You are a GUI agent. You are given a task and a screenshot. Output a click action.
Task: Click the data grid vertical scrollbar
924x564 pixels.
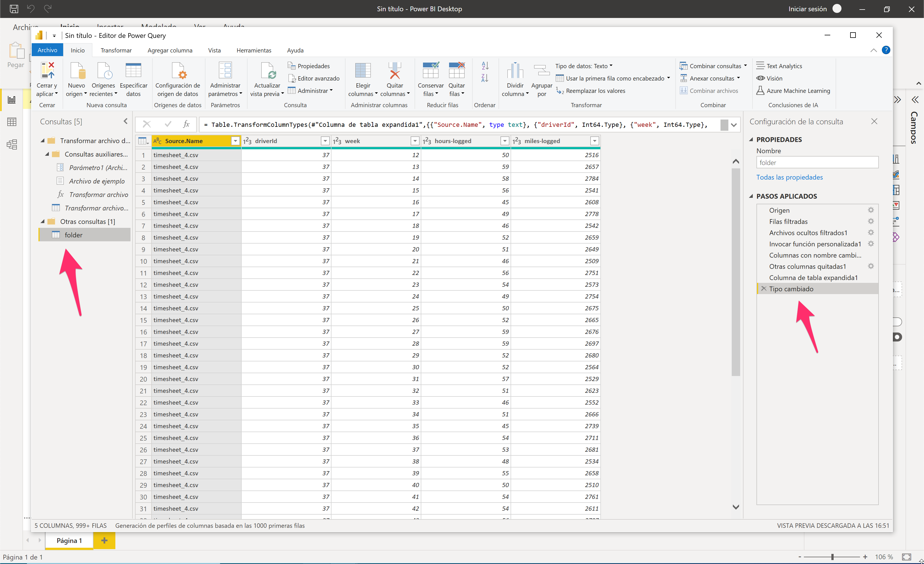tap(736, 272)
